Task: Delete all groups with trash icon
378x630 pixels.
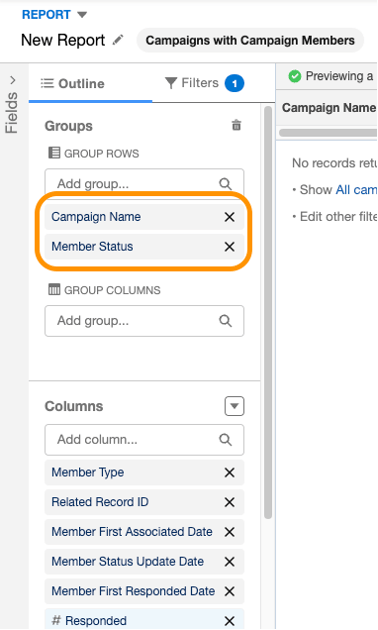Action: 237,125
